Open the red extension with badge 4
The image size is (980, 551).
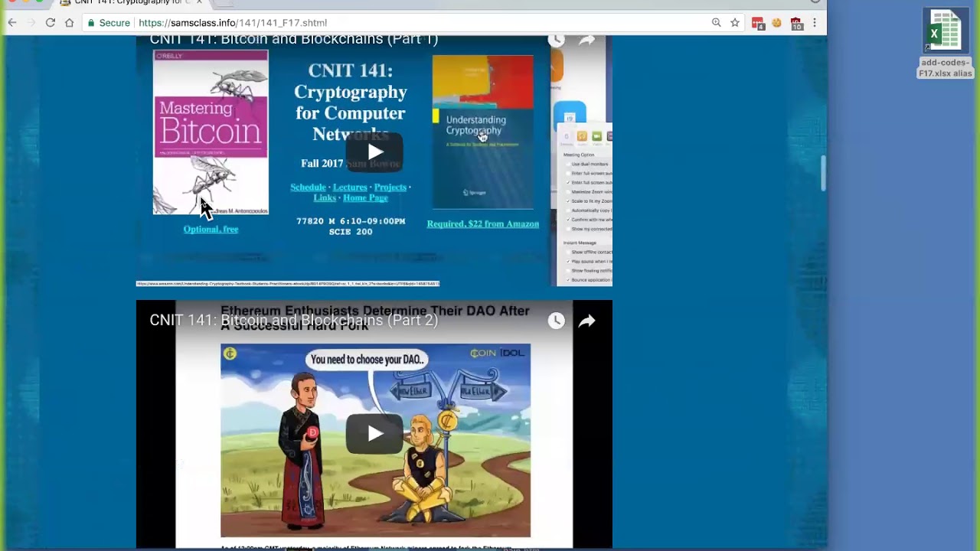coord(757,23)
